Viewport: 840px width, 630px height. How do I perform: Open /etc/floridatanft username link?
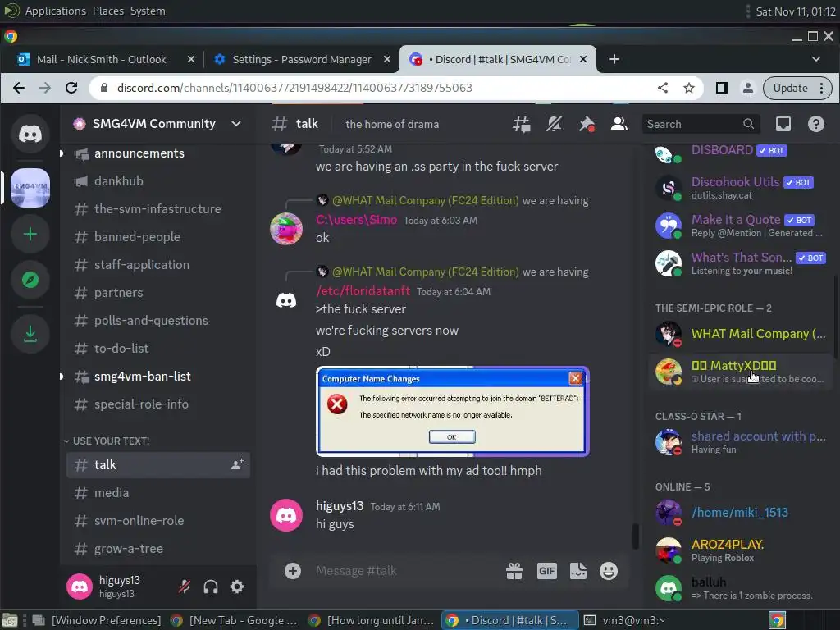[363, 291]
